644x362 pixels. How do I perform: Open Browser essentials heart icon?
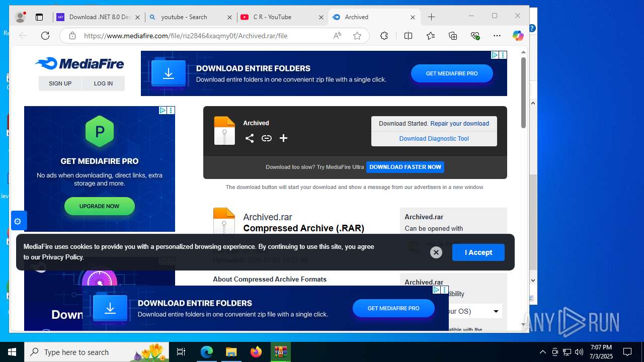(x=475, y=36)
